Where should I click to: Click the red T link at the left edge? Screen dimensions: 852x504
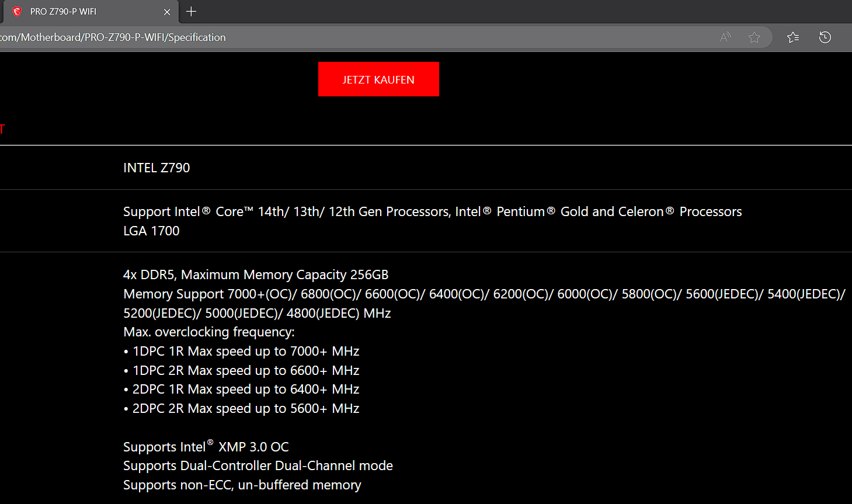2,129
